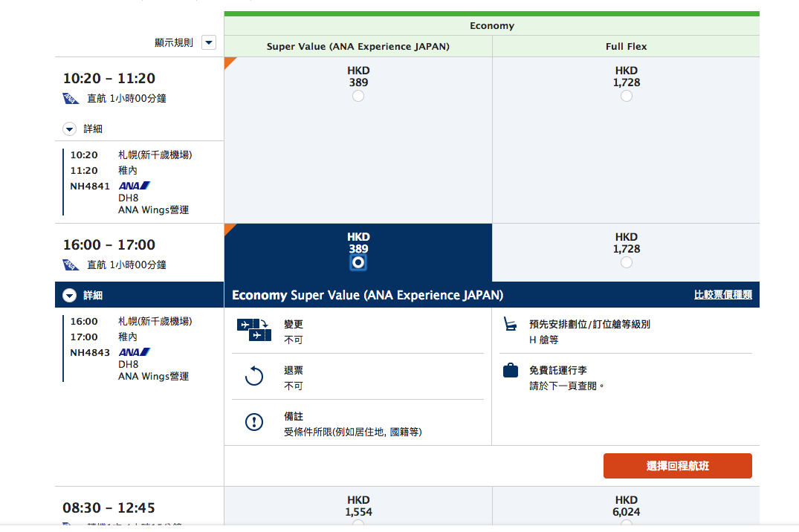The image size is (799, 532).
Task: Open the 比較票價種類 link
Action: [x=722, y=294]
